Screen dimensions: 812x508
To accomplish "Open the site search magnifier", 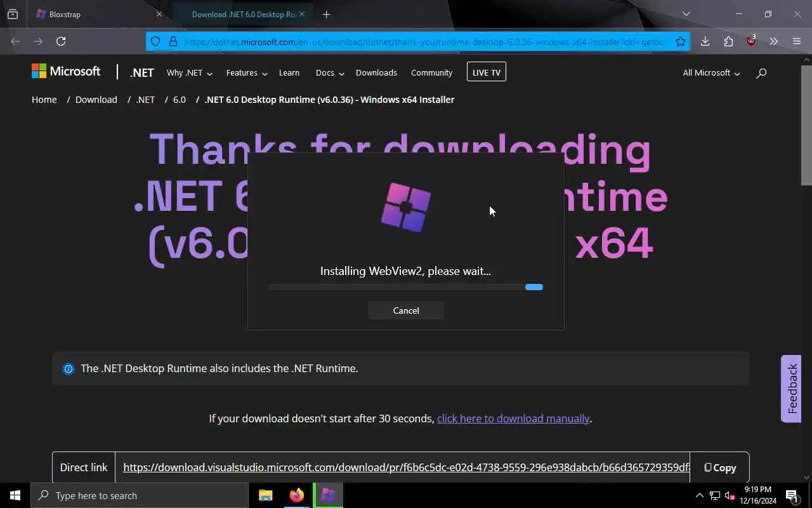I will click(x=761, y=73).
